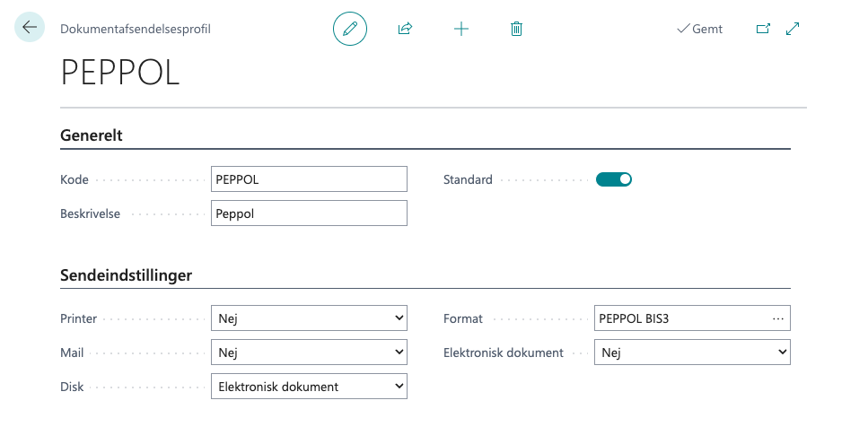Open the share icon

click(405, 29)
